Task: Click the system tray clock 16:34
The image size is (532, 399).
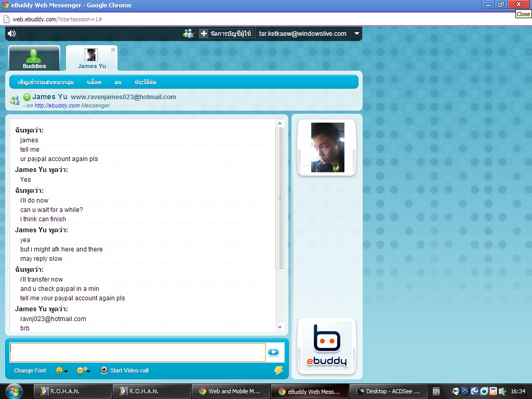Action: [518, 391]
